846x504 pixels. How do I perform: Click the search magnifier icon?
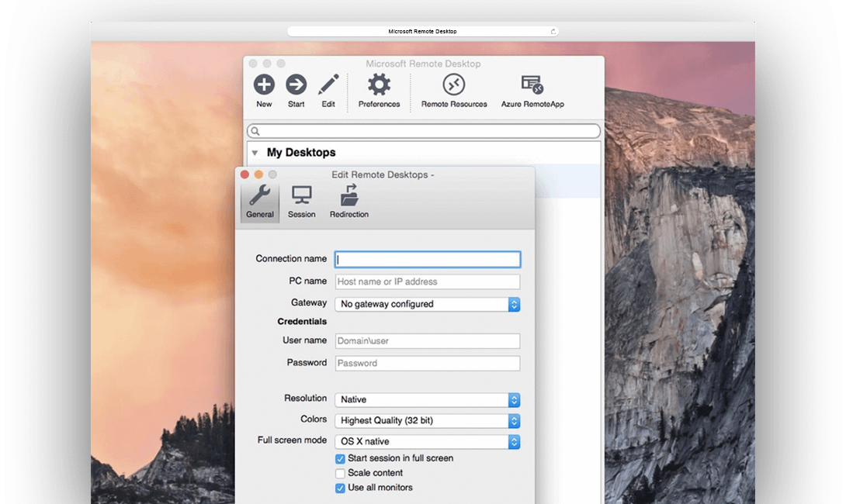click(x=255, y=131)
